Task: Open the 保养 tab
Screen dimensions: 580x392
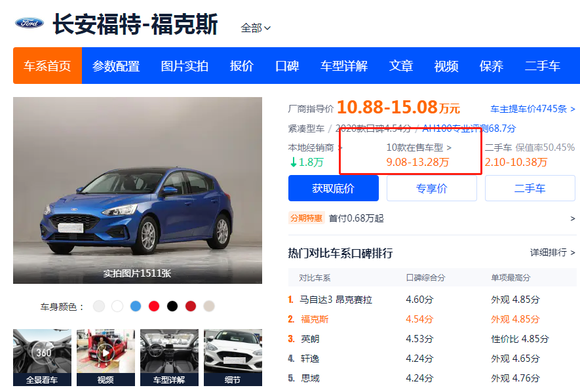Action: [x=492, y=66]
